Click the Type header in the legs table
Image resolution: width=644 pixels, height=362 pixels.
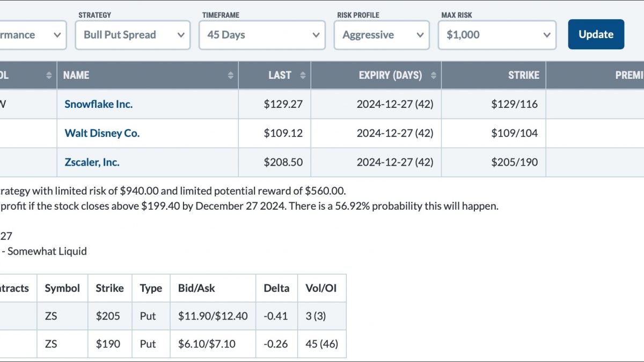[x=151, y=288]
